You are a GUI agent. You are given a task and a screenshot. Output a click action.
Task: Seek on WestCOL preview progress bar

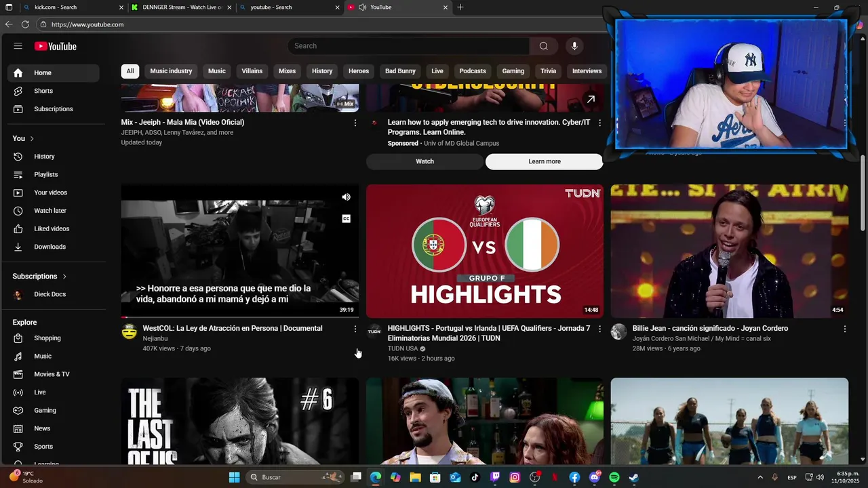coord(240,317)
